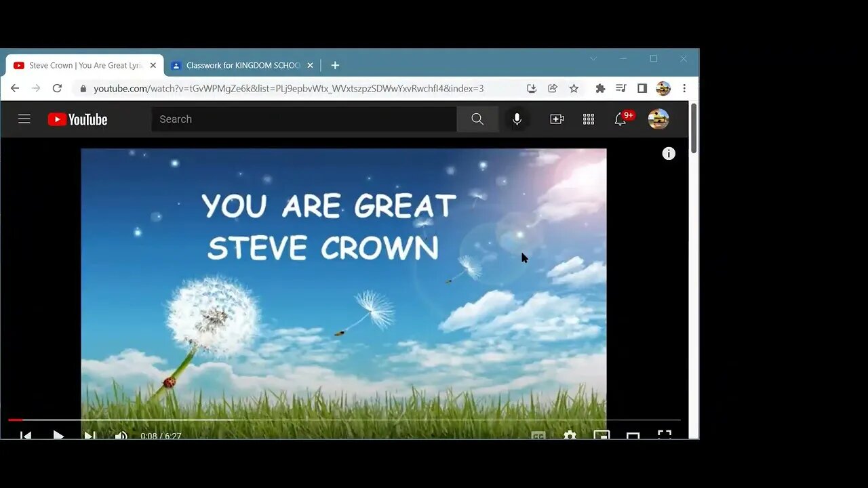Open the Chrome profile avatar
This screenshot has height=488, width=868.
pos(663,88)
